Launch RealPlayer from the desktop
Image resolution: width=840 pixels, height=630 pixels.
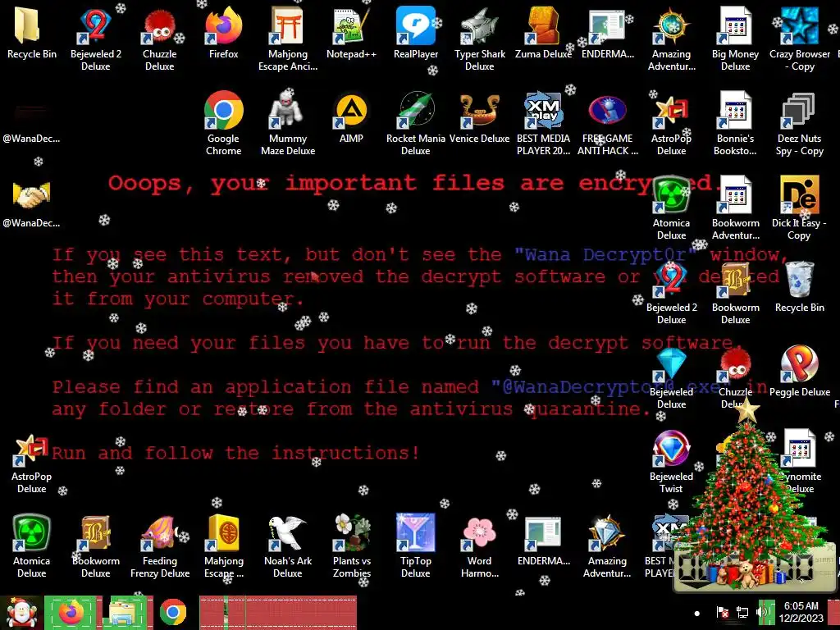416,33
